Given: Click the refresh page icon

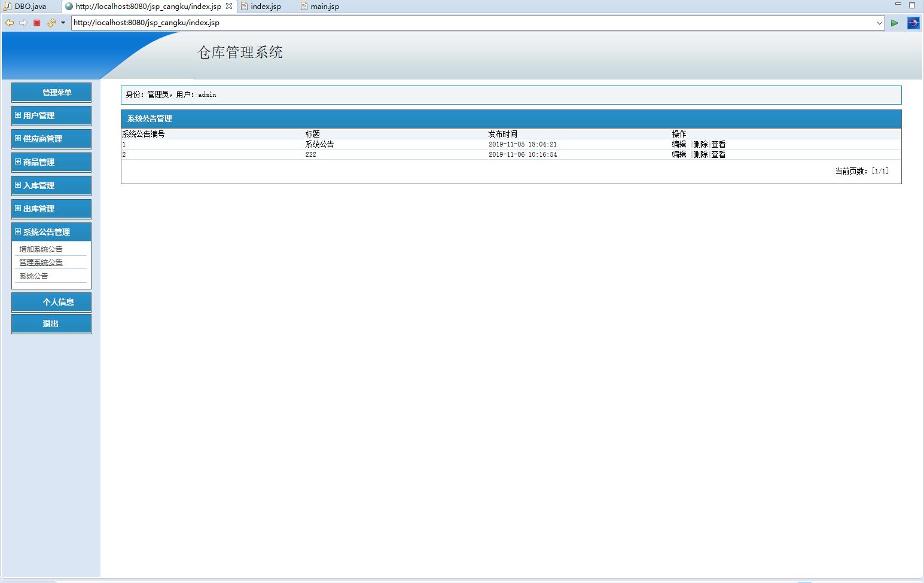Looking at the screenshot, I should pyautogui.click(x=51, y=23).
